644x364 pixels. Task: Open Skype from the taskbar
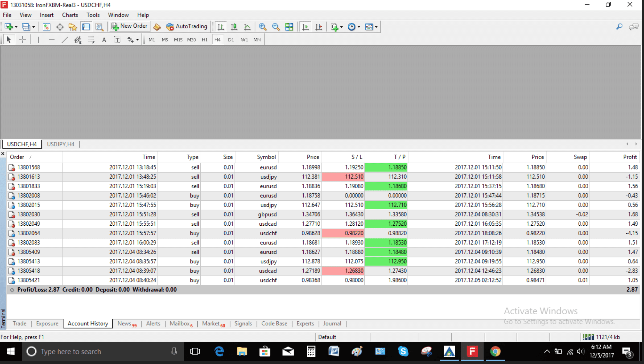point(403,352)
